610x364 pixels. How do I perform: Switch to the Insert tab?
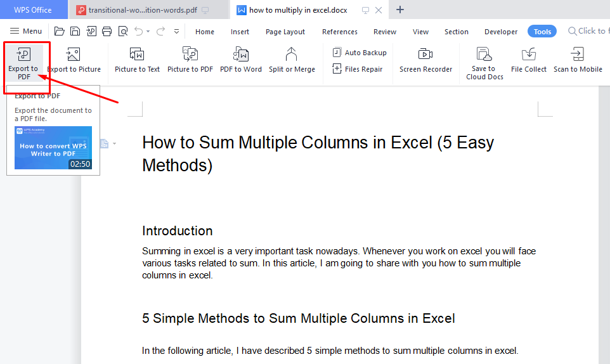(240, 32)
